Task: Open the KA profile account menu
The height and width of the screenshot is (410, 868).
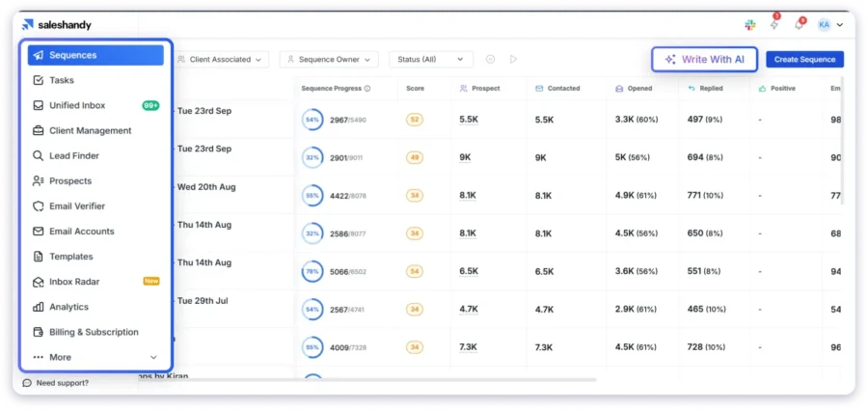Action: click(829, 24)
